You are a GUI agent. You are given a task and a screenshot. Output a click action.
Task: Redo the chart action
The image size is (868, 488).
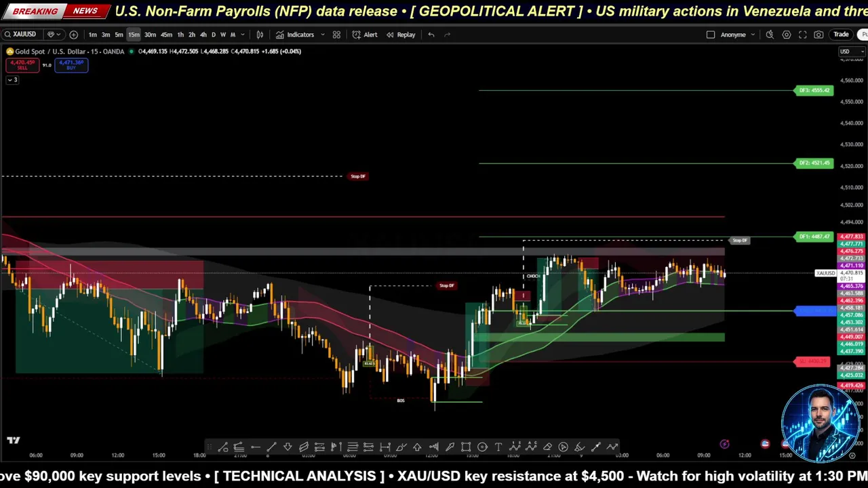[x=448, y=35]
